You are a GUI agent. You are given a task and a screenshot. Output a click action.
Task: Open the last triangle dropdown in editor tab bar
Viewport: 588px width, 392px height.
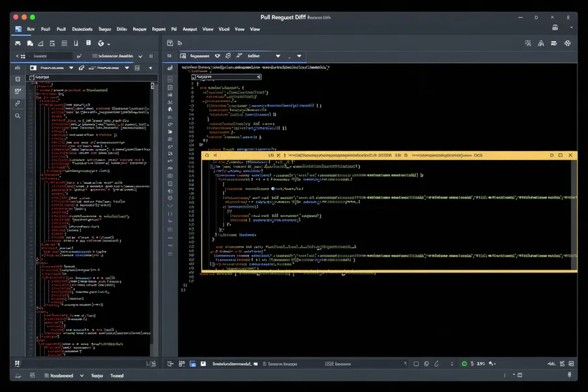[x=299, y=56]
